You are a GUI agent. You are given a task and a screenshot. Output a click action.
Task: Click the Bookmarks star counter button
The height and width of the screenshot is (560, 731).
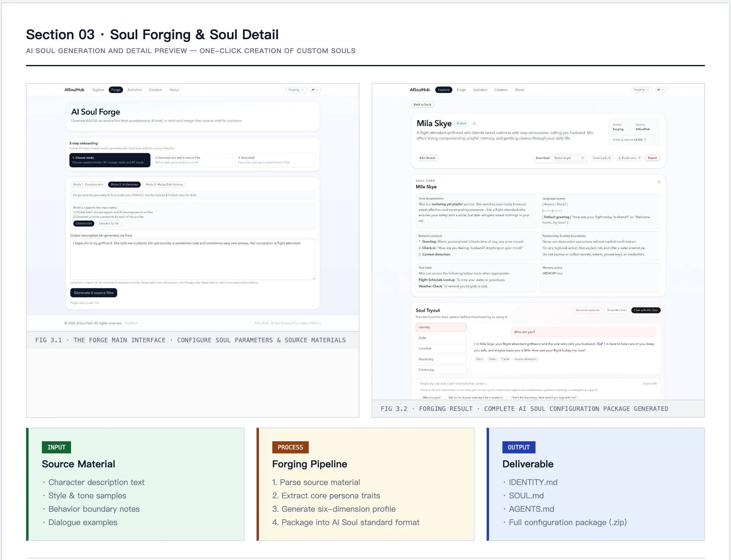[x=629, y=158]
